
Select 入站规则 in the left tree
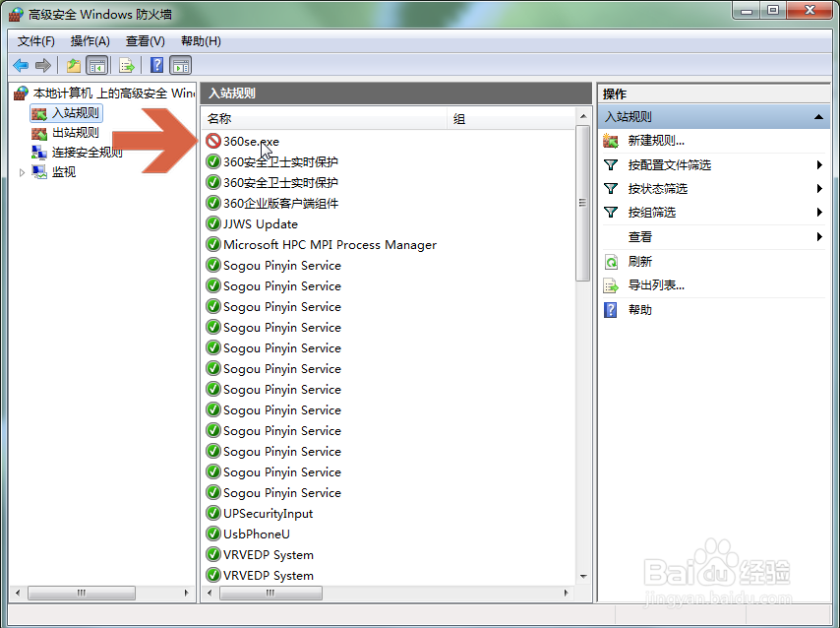(76, 113)
